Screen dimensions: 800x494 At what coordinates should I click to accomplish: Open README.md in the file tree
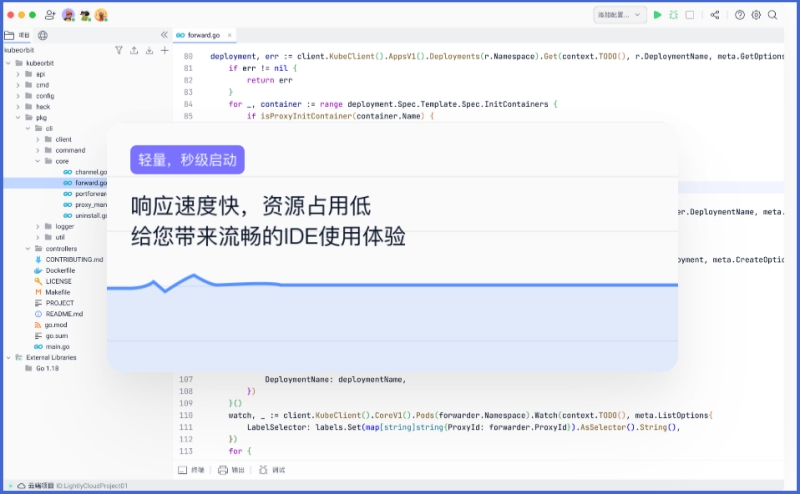(64, 313)
